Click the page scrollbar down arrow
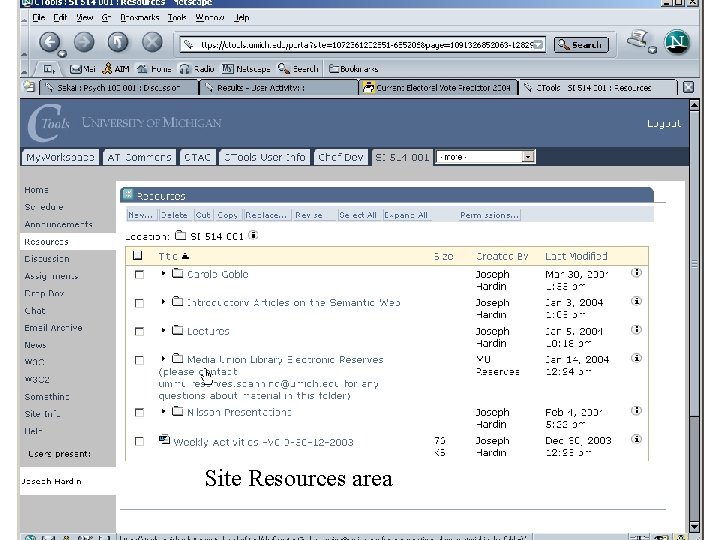The width and height of the screenshot is (720, 540). [x=694, y=527]
